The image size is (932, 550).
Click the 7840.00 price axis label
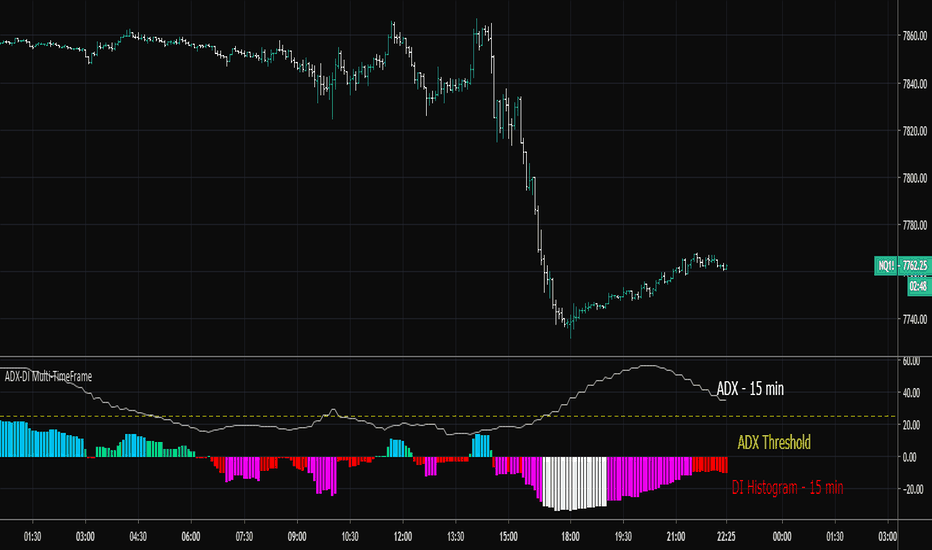[915, 84]
